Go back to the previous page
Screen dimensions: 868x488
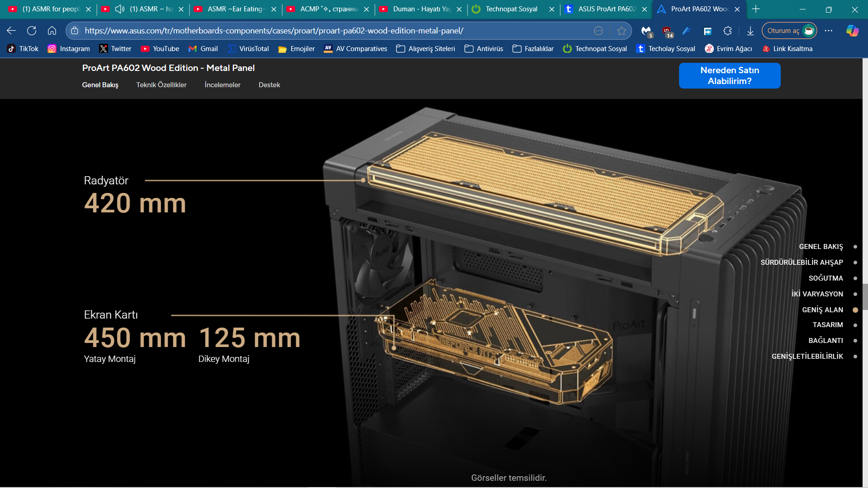coord(11,31)
